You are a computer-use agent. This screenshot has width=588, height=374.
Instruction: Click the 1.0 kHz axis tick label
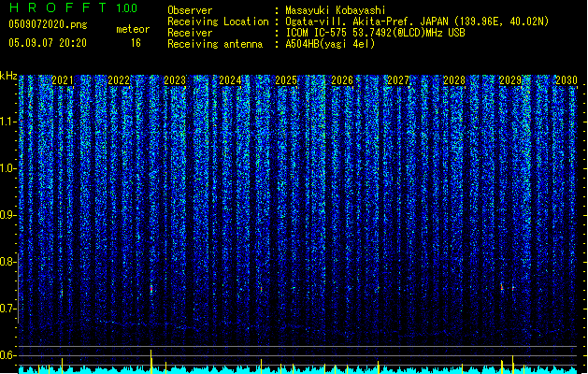click(8, 168)
